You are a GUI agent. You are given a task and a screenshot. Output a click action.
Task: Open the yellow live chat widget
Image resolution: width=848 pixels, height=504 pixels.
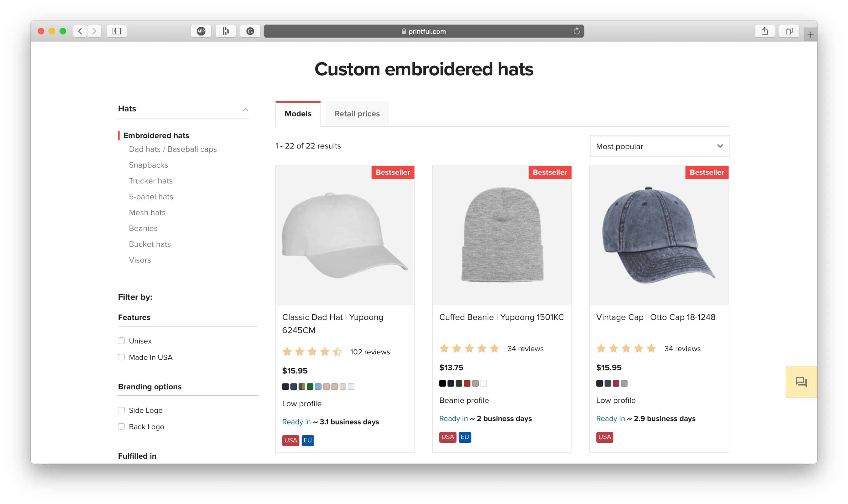point(801,382)
